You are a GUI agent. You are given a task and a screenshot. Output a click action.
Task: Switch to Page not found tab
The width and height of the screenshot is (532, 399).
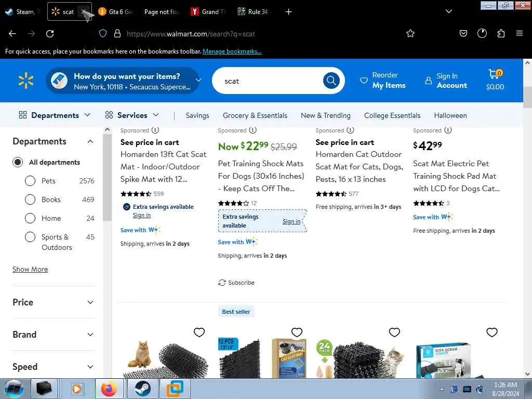pos(162,12)
